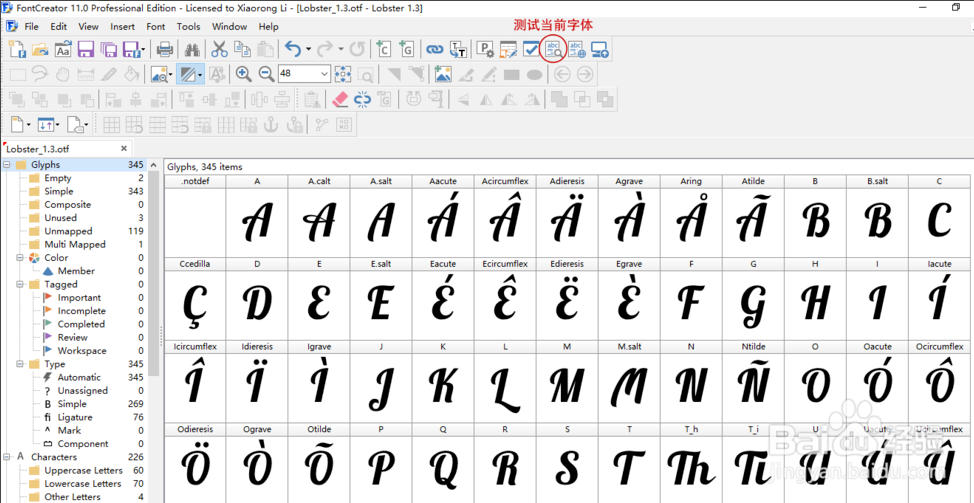Viewport: 974px width, 503px height.
Task: Click the Validate font checkmark icon
Action: coord(531,49)
